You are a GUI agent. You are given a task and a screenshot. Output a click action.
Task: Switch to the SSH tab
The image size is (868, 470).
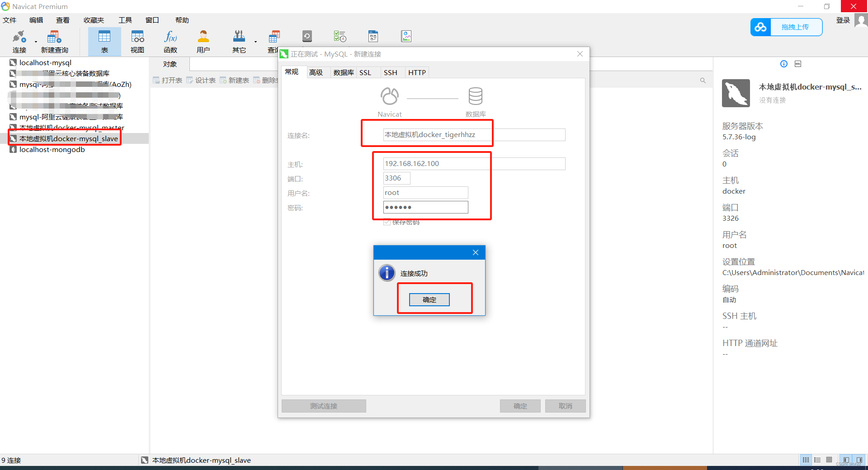391,72
